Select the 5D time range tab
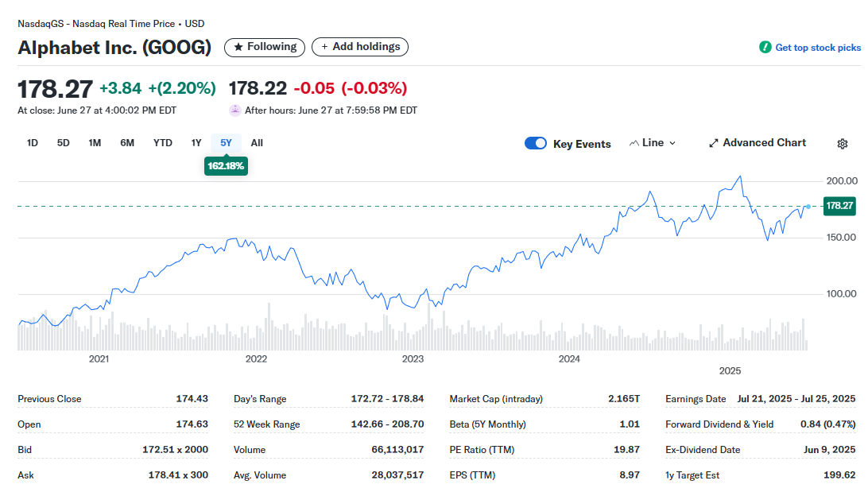The width and height of the screenshot is (868, 492). click(x=63, y=143)
